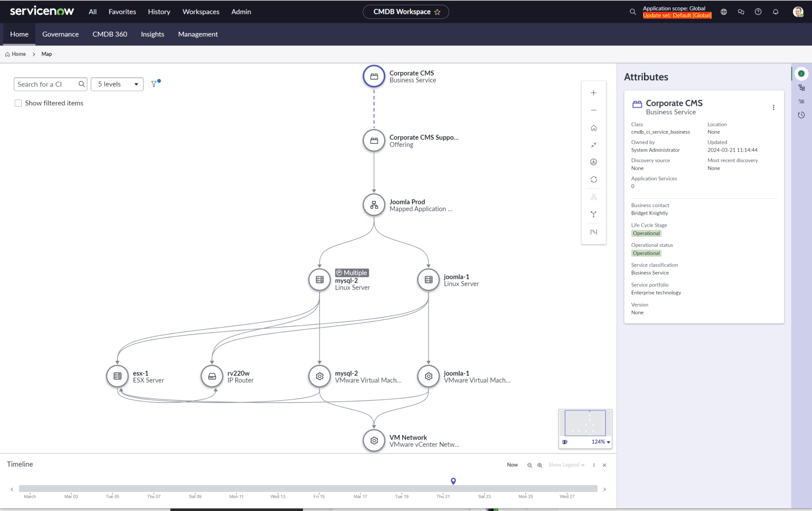Click the home reset view icon on map toolbar
Image resolution: width=812 pixels, height=511 pixels.
pyautogui.click(x=594, y=128)
